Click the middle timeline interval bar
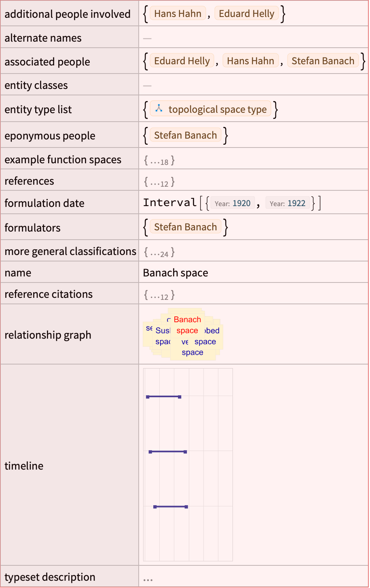Screen dimensions: 370x588 click(x=168, y=451)
